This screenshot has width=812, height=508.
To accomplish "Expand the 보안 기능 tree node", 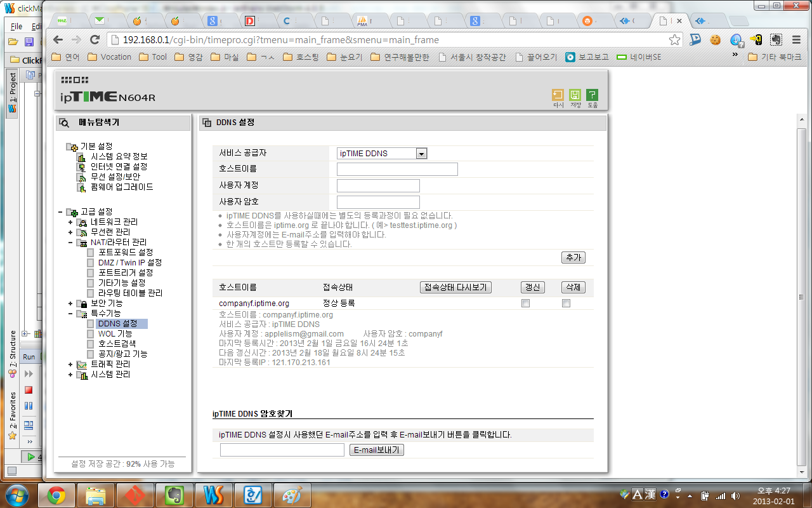I will pyautogui.click(x=70, y=304).
